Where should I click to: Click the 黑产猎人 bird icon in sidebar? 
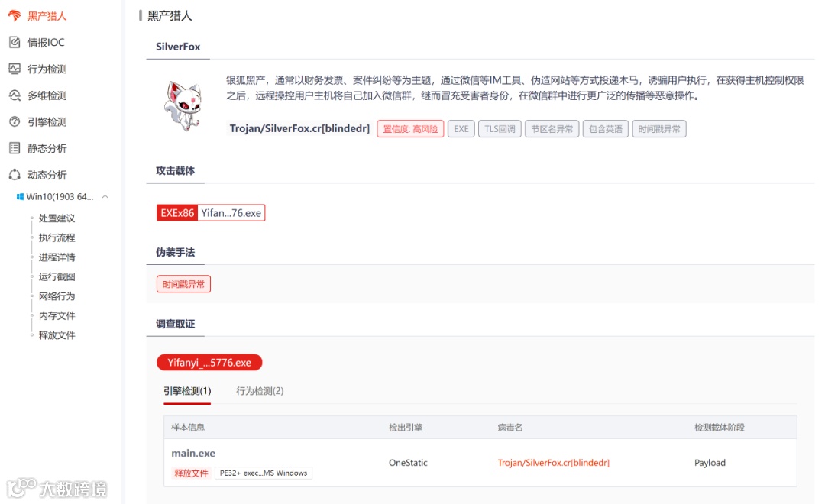pyautogui.click(x=15, y=16)
